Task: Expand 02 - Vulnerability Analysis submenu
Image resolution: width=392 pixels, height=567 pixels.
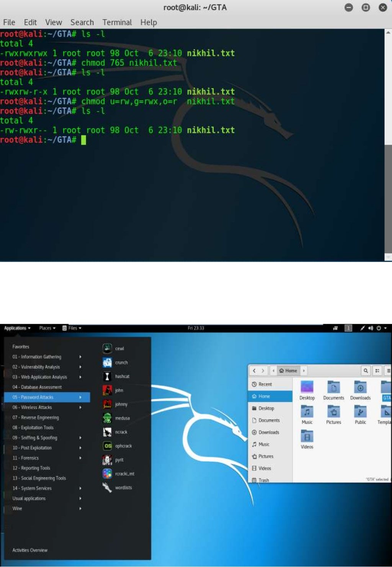Action: 47,367
